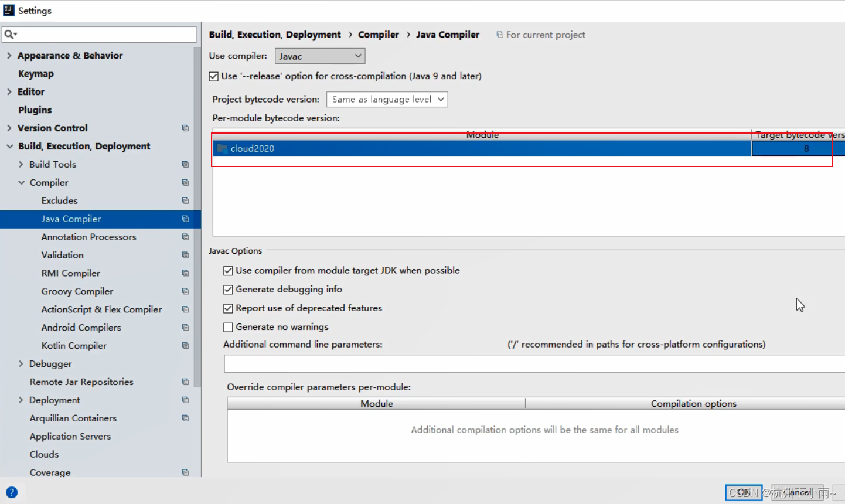Collapse the Compiler node

pyautogui.click(x=22, y=182)
